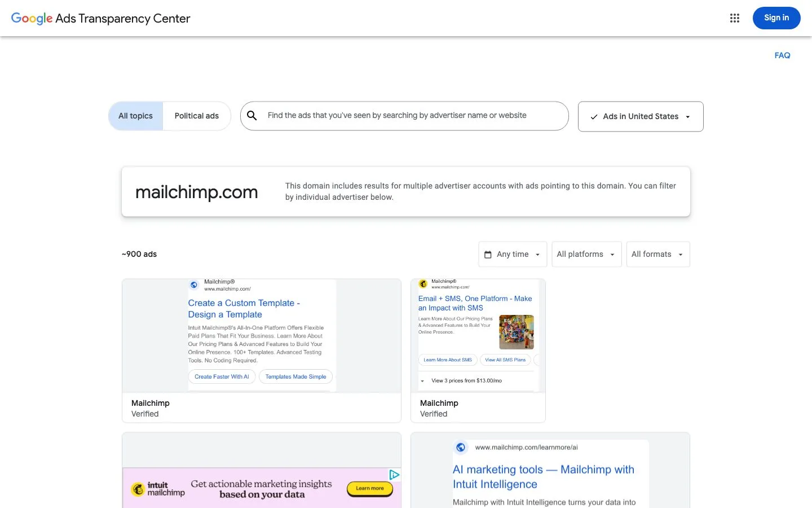Screen dimensions: 812x508
Task: Click Learn more button on the banner ad
Action: click(370, 488)
